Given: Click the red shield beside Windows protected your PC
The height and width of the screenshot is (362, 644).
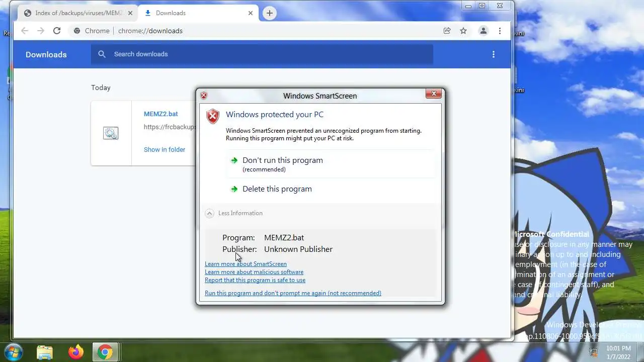Looking at the screenshot, I should click(x=213, y=116).
